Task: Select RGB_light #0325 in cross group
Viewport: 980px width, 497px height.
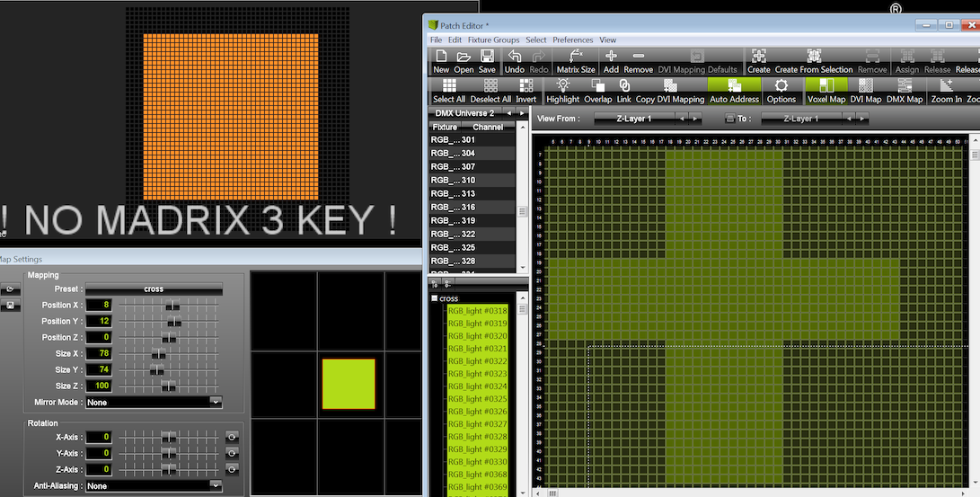Action: point(478,399)
